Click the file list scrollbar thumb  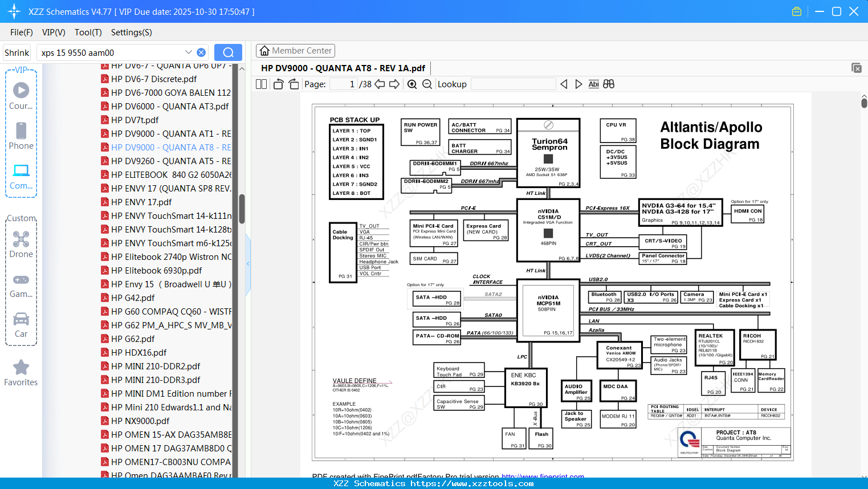pyautogui.click(x=242, y=209)
